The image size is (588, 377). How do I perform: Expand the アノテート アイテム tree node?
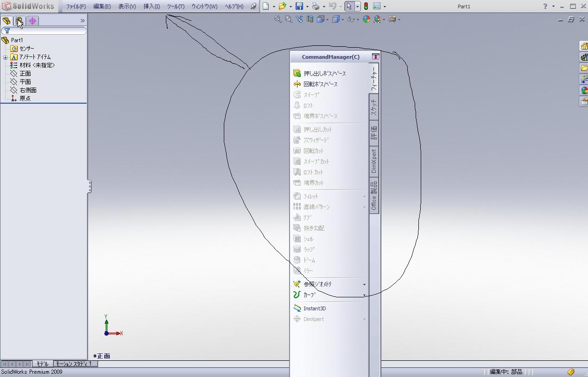point(5,57)
